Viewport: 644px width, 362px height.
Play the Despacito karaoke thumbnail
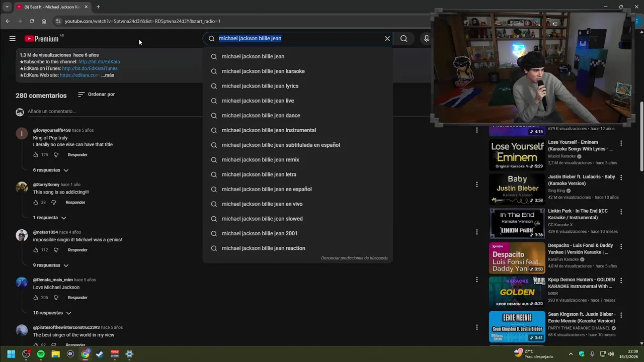(x=517, y=258)
